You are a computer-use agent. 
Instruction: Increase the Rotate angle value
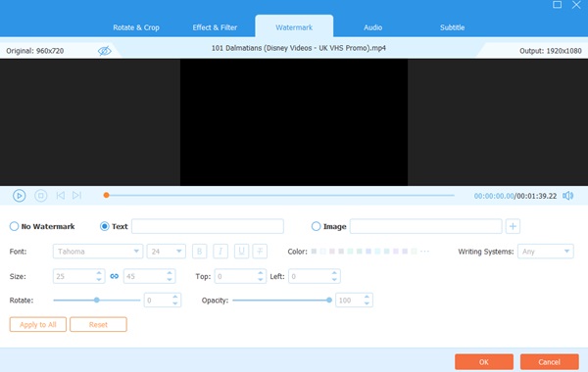175,297
